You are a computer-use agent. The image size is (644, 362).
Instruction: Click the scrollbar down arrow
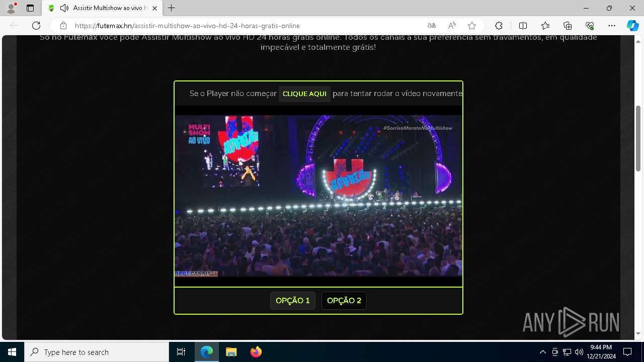[639, 334]
